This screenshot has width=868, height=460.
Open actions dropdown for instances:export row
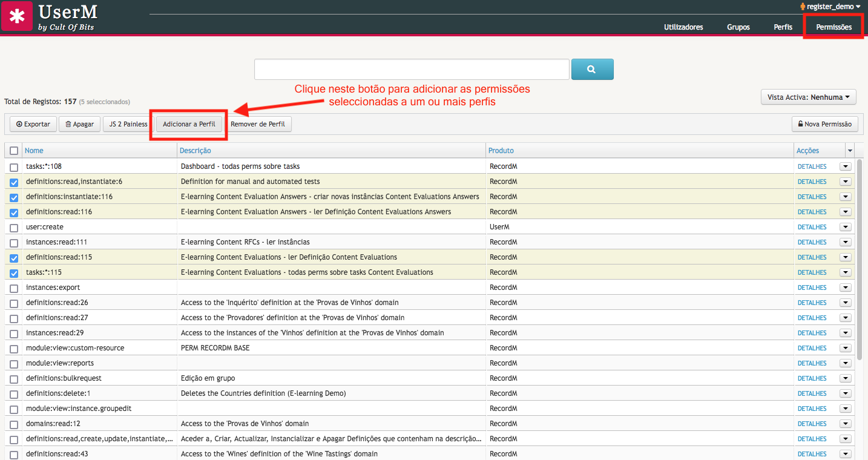(846, 287)
